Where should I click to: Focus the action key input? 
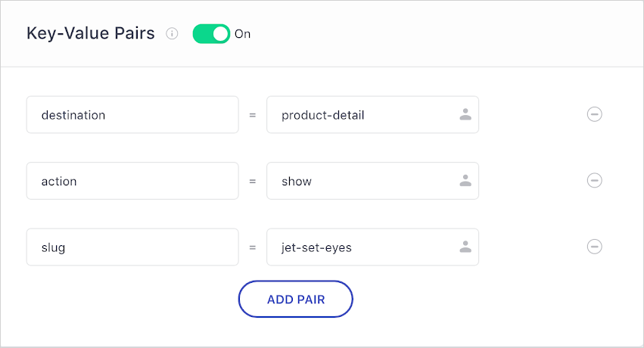pyautogui.click(x=132, y=181)
